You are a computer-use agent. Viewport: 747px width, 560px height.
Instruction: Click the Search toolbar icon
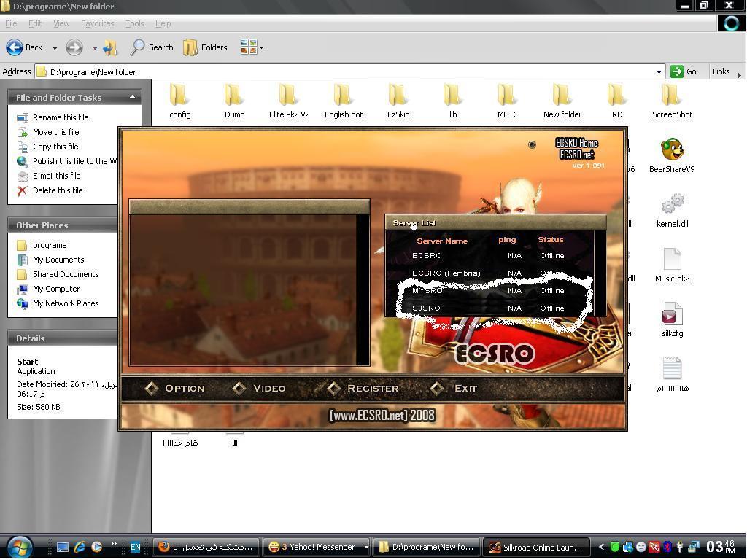coord(152,47)
